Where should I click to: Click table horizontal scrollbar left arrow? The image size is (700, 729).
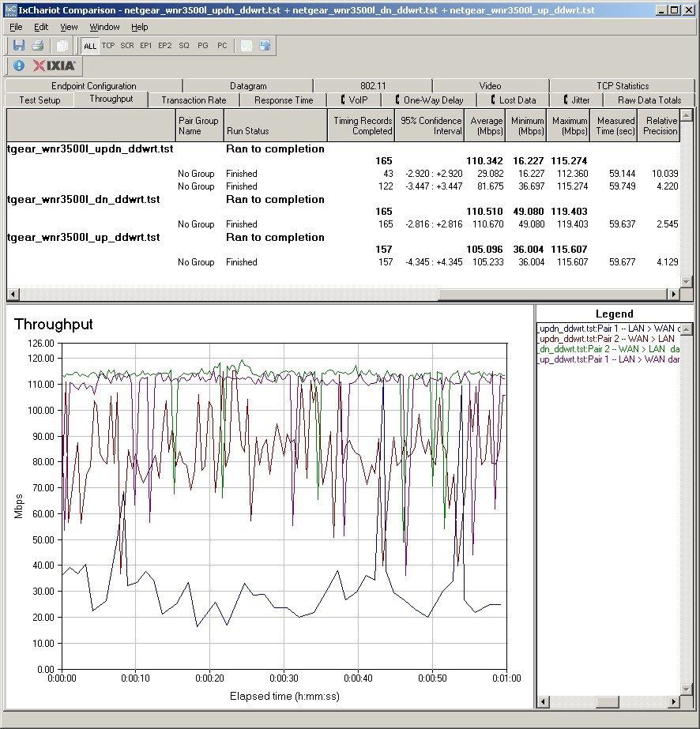13,294
